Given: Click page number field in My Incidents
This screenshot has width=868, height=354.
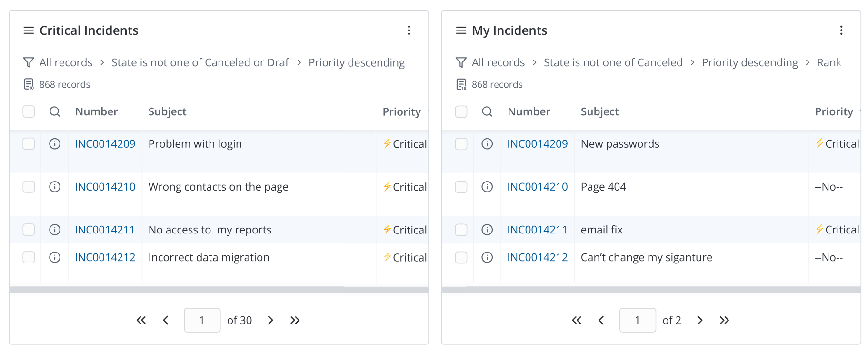Looking at the screenshot, I should [638, 320].
